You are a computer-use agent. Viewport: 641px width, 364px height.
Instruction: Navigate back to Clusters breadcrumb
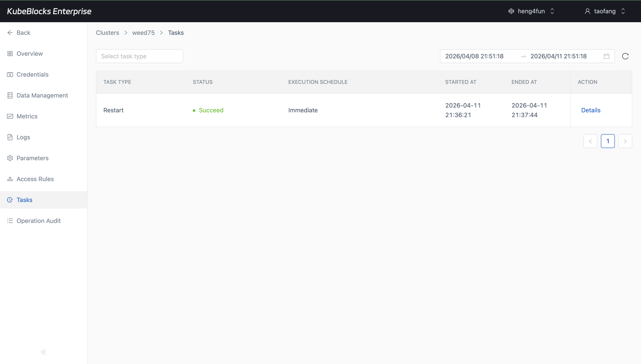click(107, 32)
